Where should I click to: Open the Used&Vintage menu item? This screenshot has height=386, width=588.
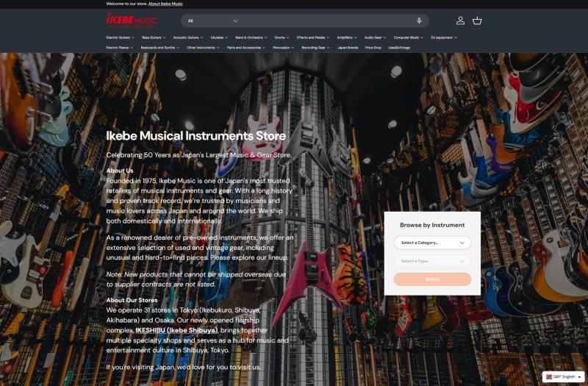(399, 48)
